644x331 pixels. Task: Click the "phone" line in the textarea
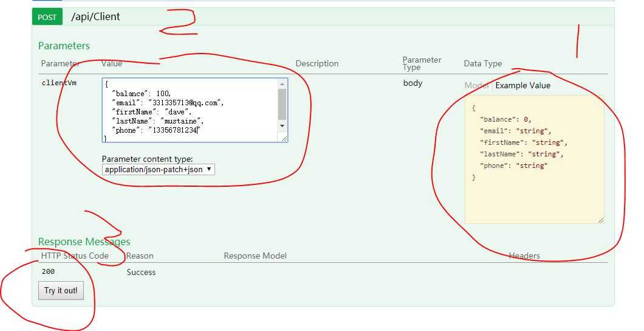[156, 130]
